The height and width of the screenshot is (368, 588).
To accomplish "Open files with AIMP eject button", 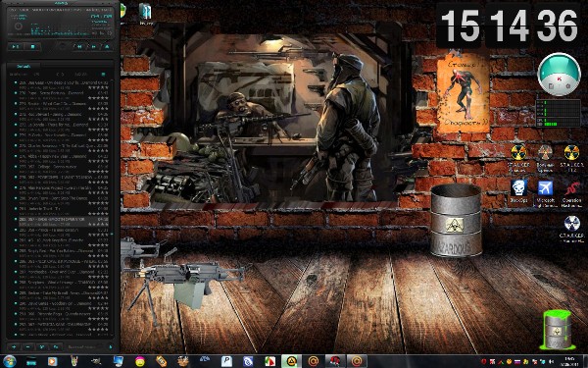I will (107, 46).
